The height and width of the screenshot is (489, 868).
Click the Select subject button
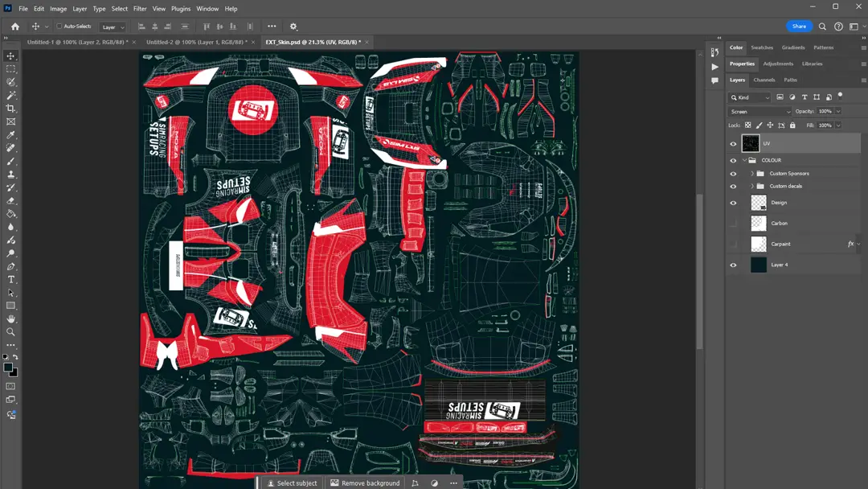point(292,483)
